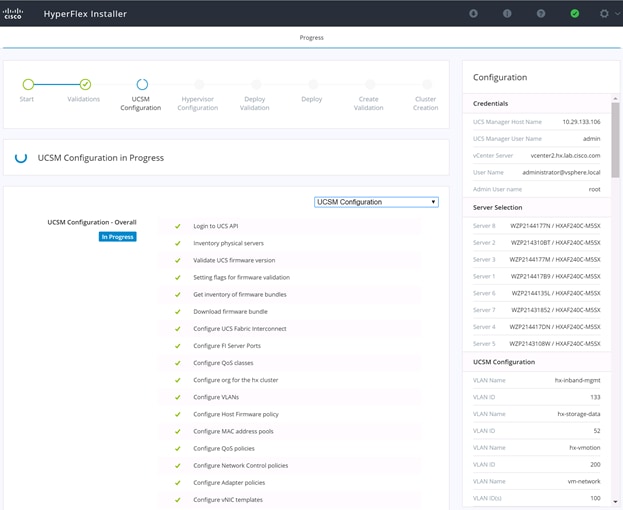Click the Server 5 row
Image resolution: width=623 pixels, height=510 pixels.
[536, 344]
